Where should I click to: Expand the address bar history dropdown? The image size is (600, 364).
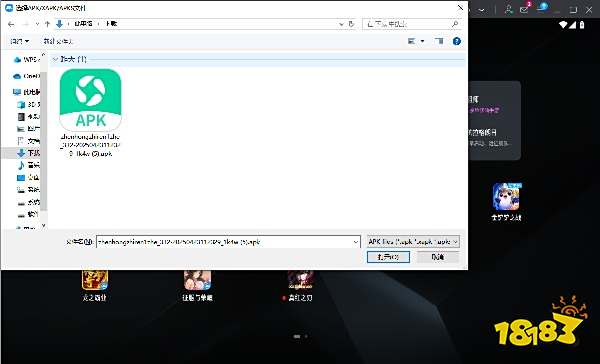point(341,24)
